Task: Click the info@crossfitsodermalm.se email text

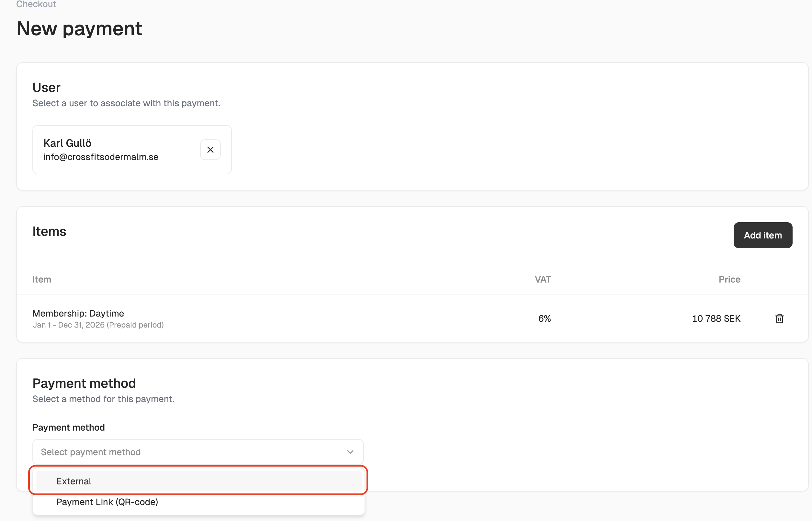Action: point(101,157)
